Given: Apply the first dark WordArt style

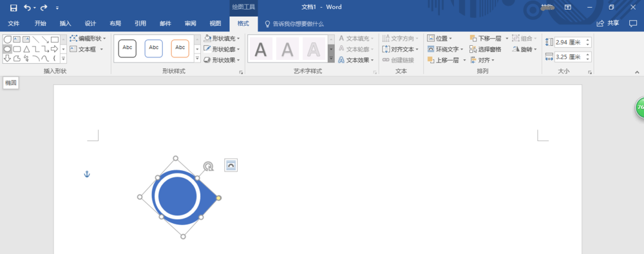Looking at the screenshot, I should (261, 49).
